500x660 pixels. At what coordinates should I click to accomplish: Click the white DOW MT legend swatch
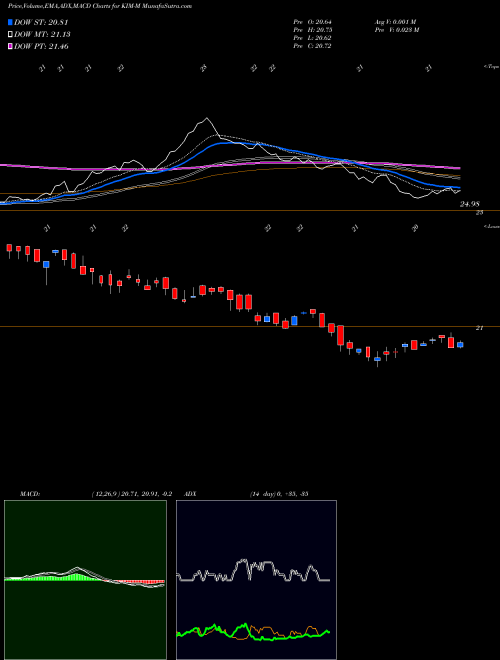[11, 35]
